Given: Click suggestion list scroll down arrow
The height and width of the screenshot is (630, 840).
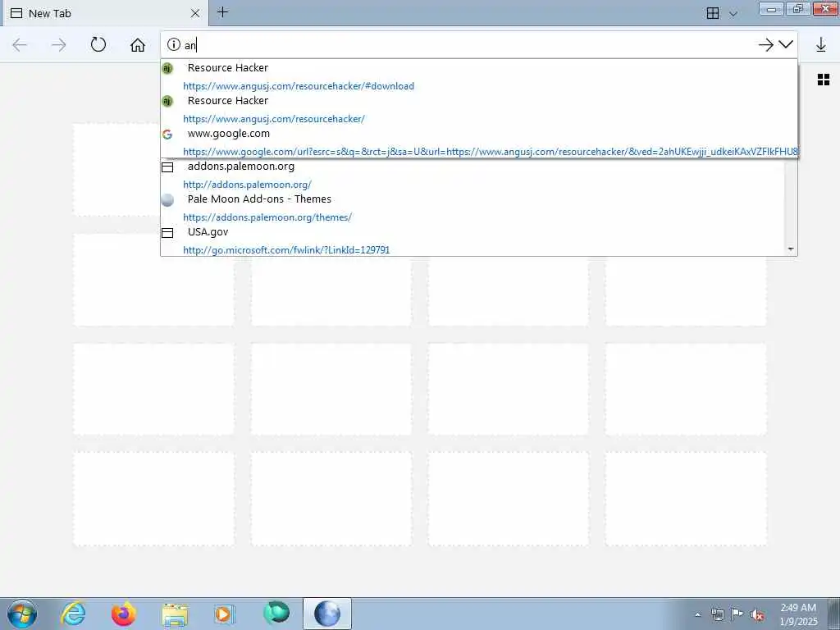Looking at the screenshot, I should tap(791, 249).
